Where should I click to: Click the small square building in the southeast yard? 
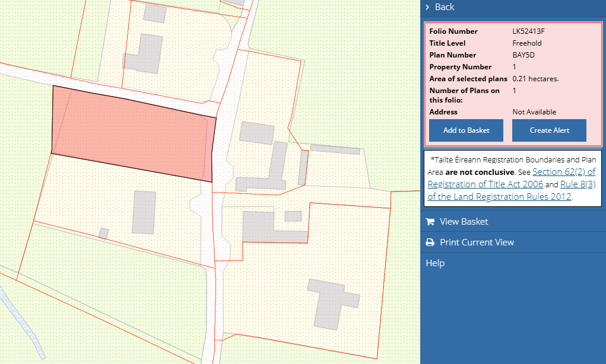pos(293,216)
